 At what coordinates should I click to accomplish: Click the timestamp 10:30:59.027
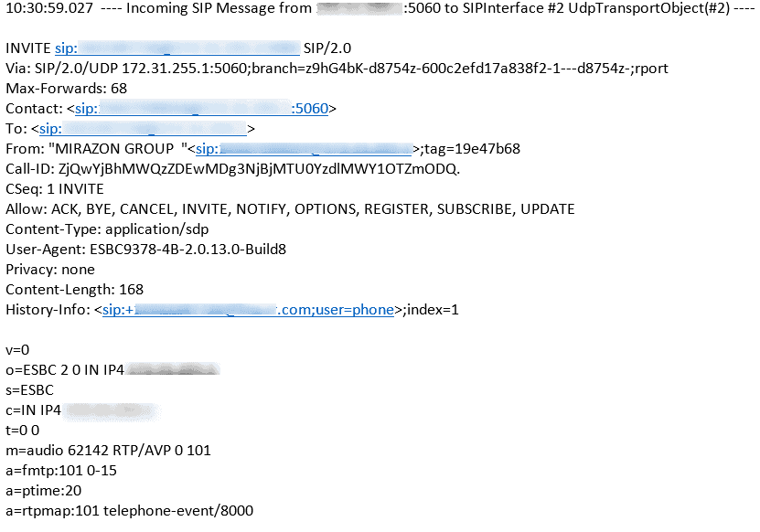(49, 8)
